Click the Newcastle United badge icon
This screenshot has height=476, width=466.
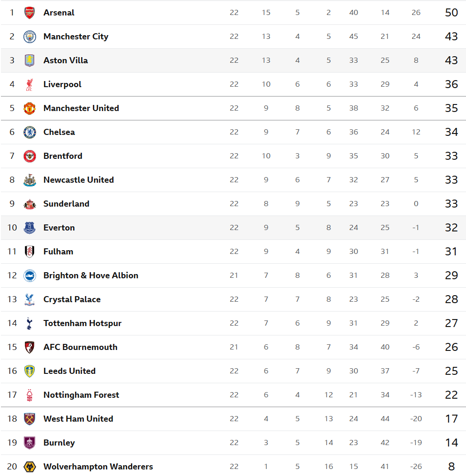click(30, 180)
